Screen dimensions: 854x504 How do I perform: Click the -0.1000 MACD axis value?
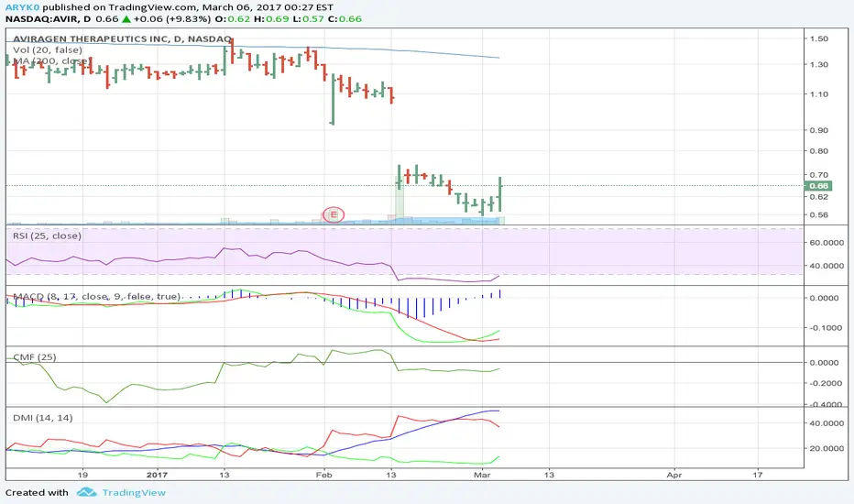pyautogui.click(x=824, y=328)
